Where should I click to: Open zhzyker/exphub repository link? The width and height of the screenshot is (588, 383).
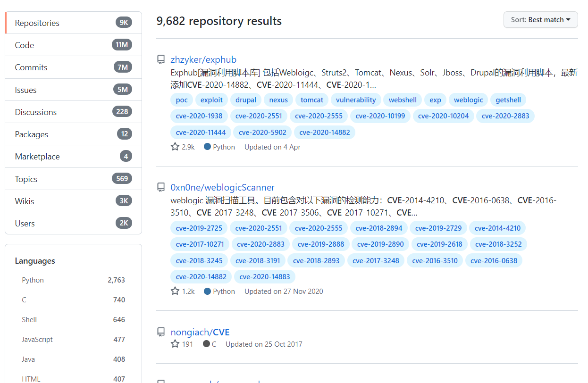coord(203,59)
